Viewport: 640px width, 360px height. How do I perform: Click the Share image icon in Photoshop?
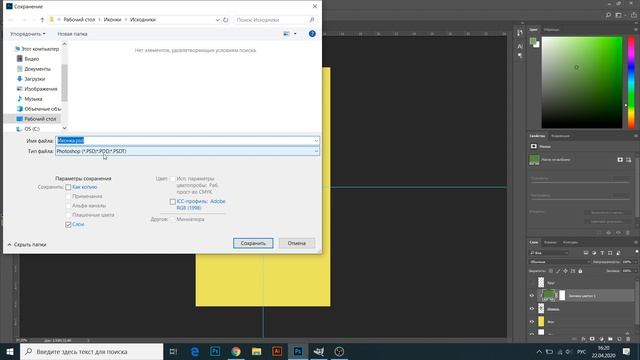tap(634, 15)
